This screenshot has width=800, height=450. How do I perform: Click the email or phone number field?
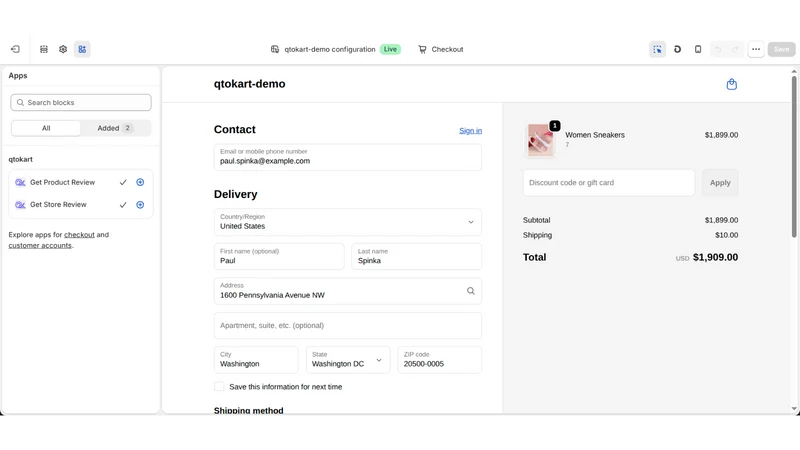click(x=347, y=157)
